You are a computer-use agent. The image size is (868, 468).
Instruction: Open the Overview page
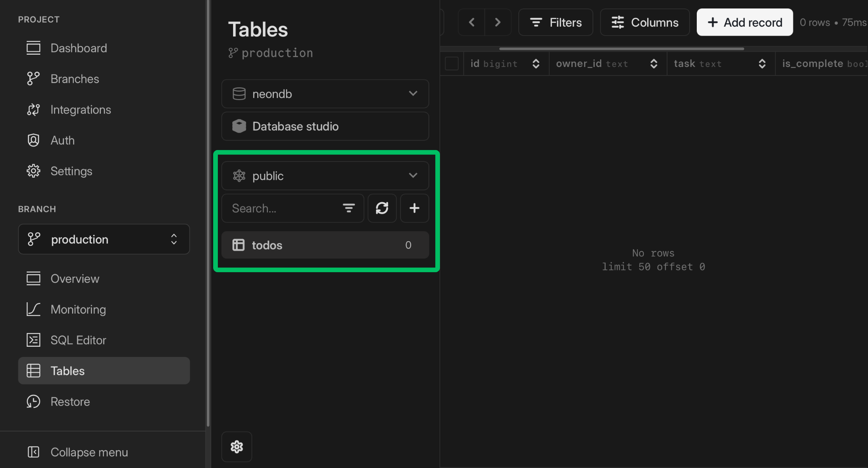click(75, 279)
